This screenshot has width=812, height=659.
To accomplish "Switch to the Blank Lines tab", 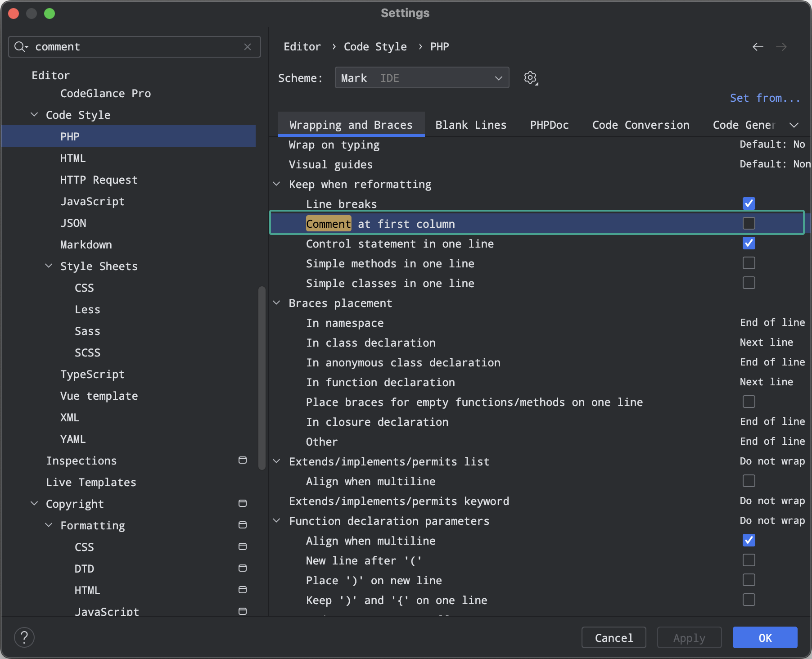I will [x=471, y=125].
